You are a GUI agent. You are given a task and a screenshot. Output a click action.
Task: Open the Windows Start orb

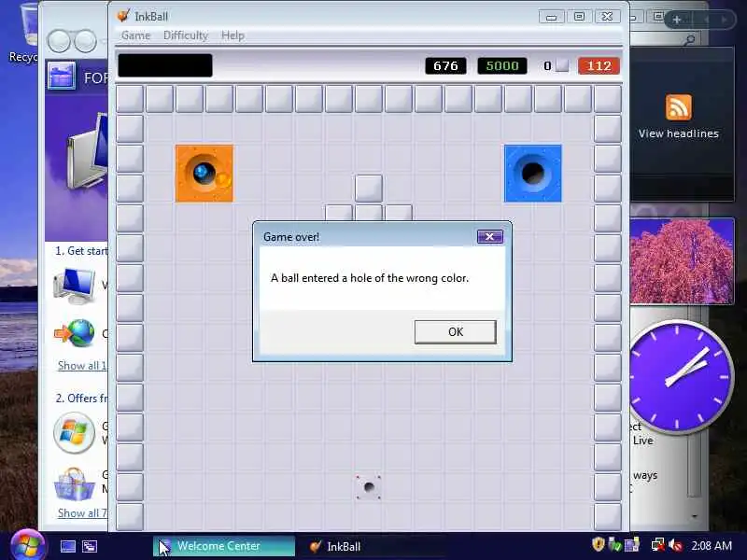click(27, 546)
